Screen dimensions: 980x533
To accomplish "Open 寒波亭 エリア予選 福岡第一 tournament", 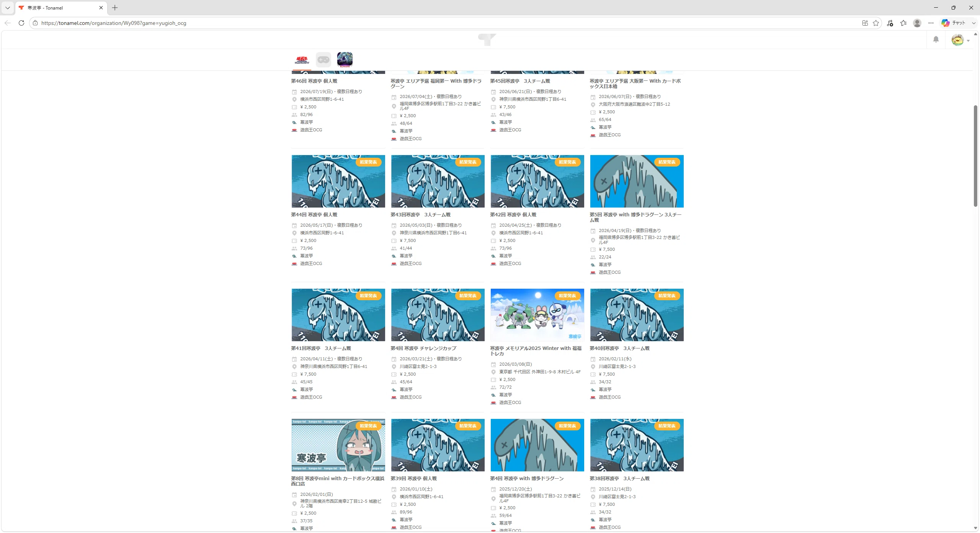I will (436, 83).
